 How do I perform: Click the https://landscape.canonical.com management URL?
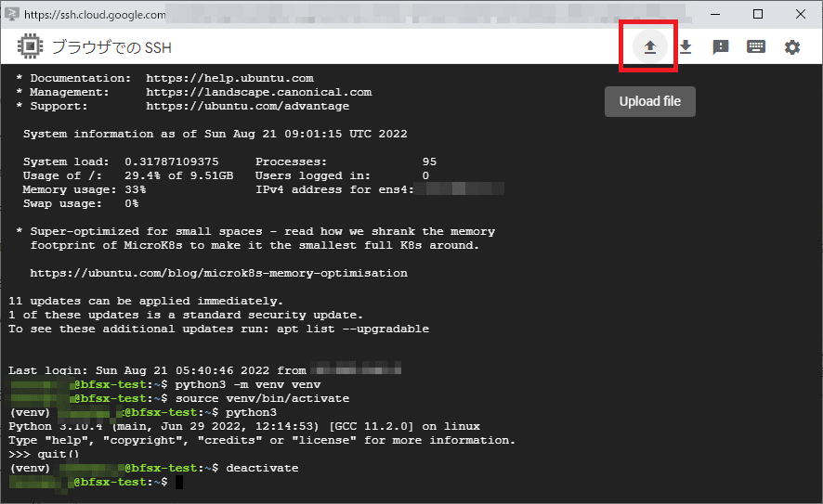[x=259, y=92]
